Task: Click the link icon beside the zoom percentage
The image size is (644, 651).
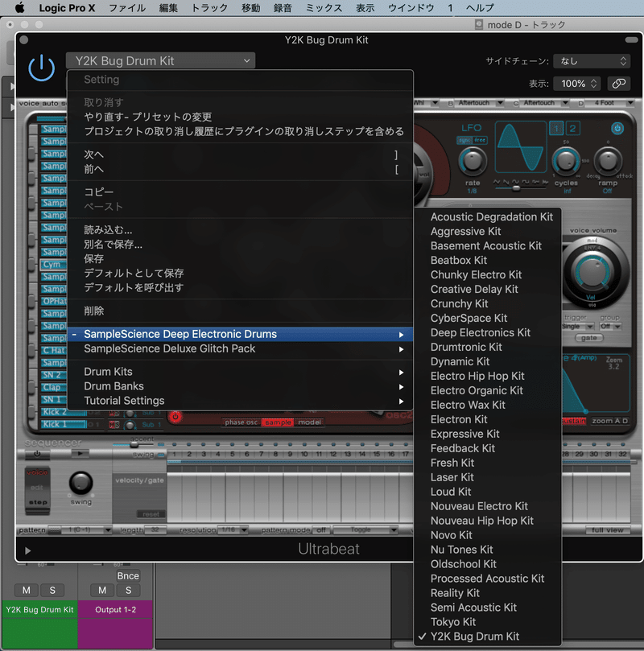Action: pos(617,83)
